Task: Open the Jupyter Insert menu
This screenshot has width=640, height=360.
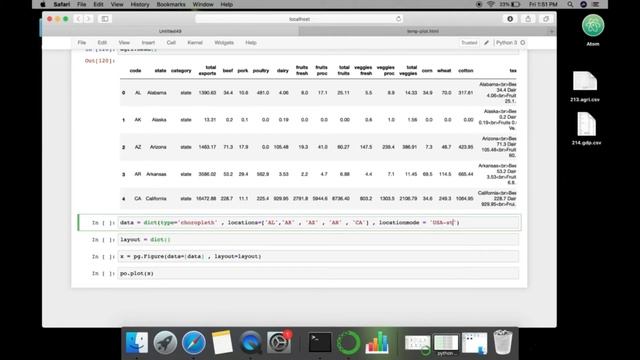Action: [x=148, y=42]
